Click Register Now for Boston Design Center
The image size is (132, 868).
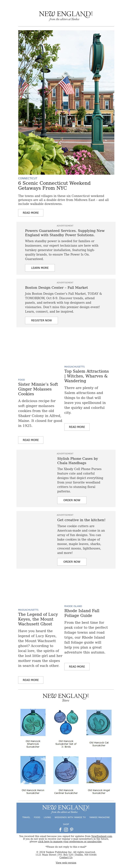[41, 320]
